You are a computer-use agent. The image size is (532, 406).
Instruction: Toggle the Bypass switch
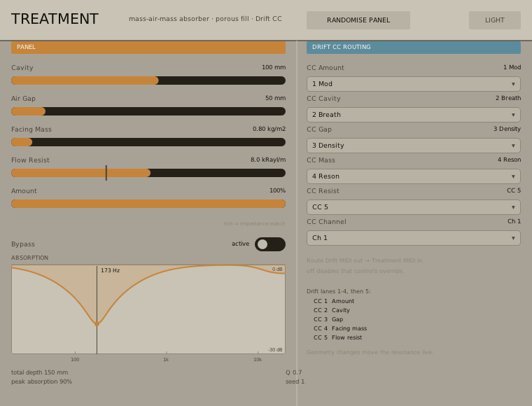270,244
